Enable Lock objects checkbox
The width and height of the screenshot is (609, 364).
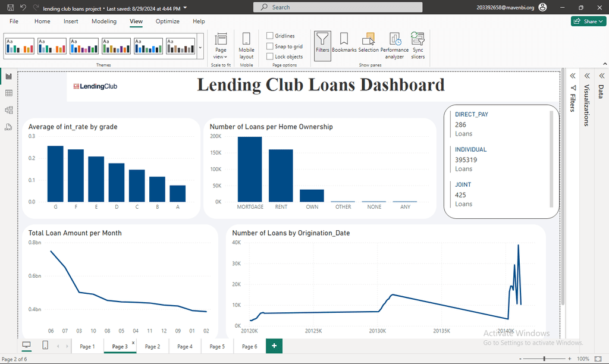(270, 57)
